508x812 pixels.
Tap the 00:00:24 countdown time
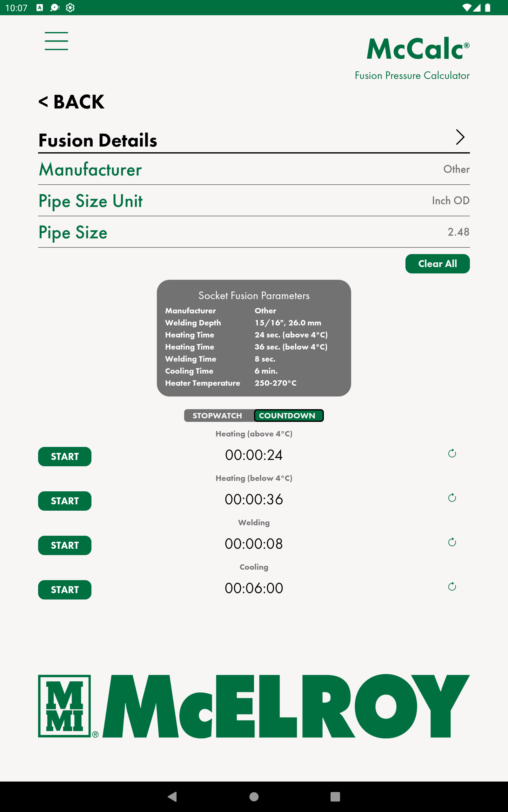pos(254,455)
